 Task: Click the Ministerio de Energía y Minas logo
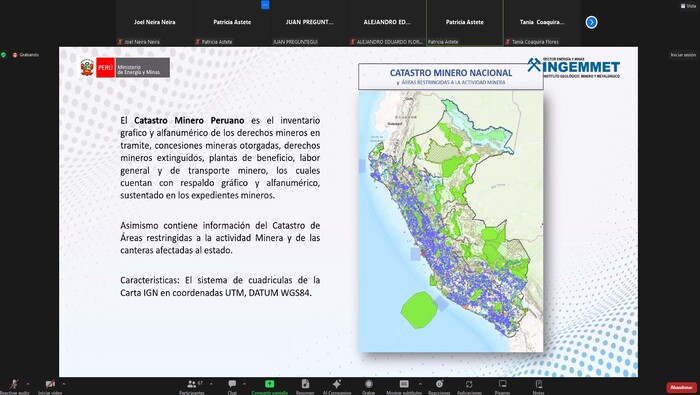pyautogui.click(x=125, y=67)
